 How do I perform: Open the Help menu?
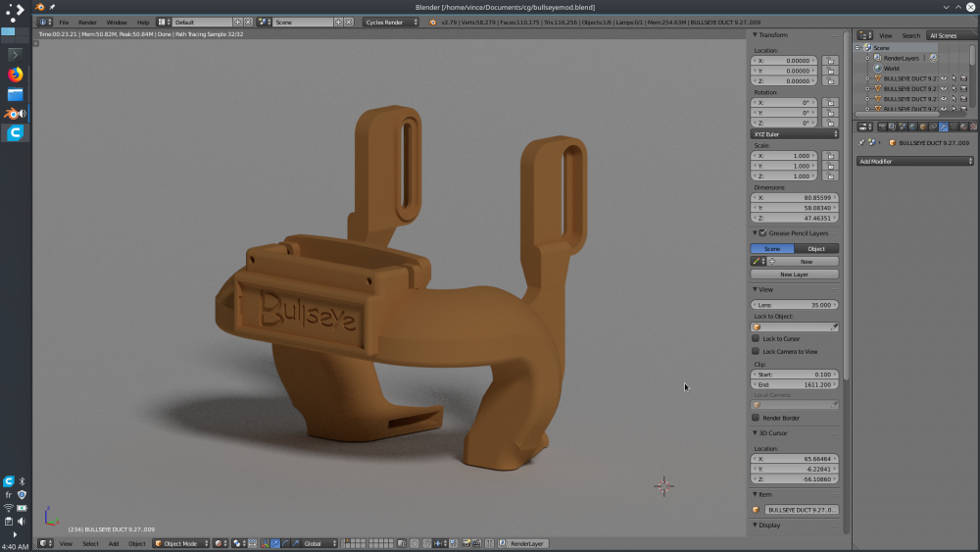(x=143, y=22)
